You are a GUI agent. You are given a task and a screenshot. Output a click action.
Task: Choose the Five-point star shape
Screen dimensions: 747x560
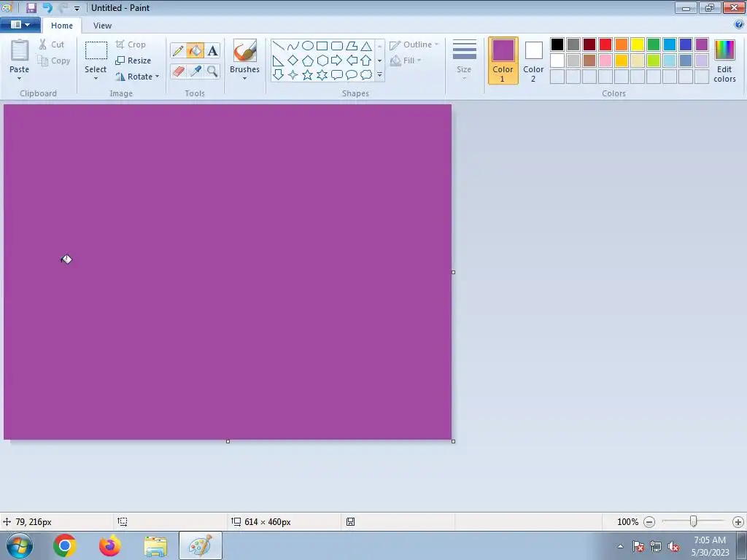(308, 75)
